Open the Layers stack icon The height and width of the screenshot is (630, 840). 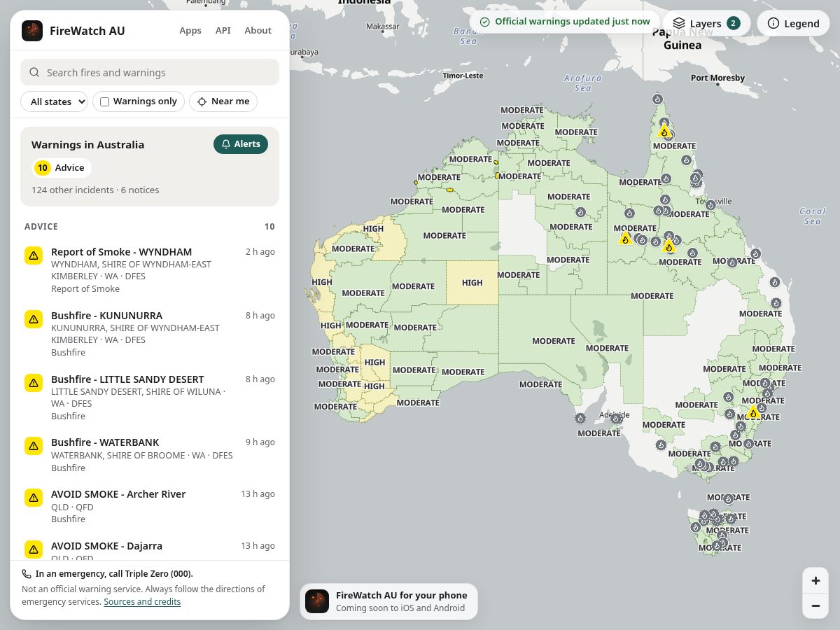[x=678, y=23]
